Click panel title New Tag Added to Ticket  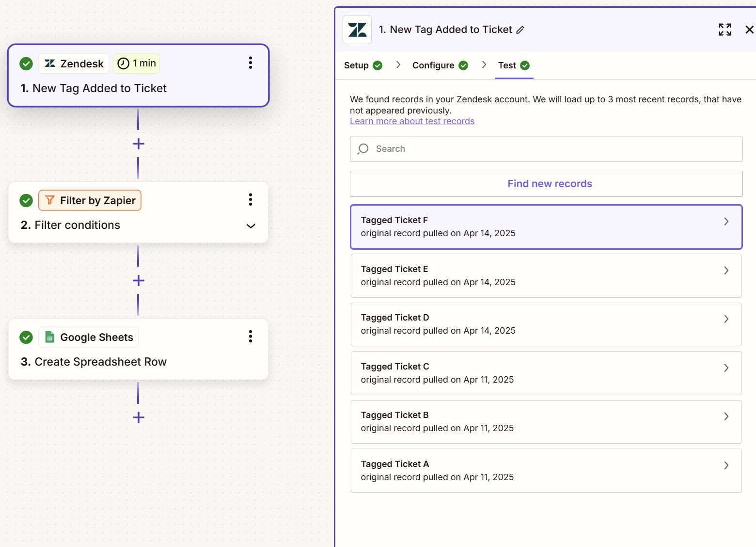pyautogui.click(x=445, y=30)
